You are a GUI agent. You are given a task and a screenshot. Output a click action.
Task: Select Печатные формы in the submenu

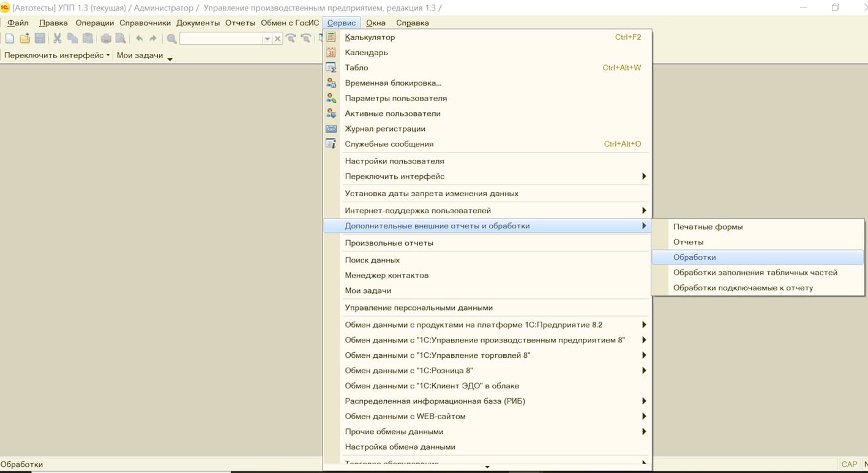point(758,227)
